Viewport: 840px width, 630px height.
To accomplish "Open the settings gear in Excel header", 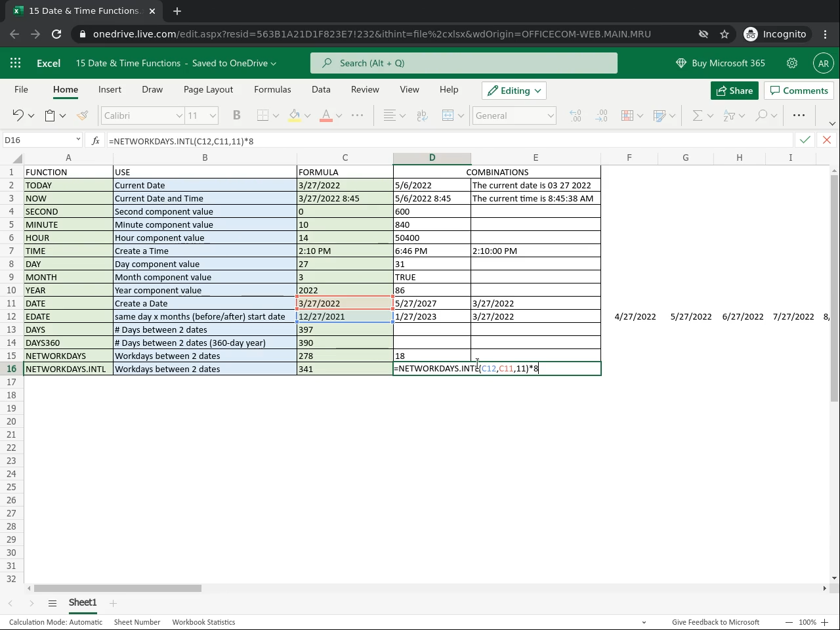I will click(792, 63).
